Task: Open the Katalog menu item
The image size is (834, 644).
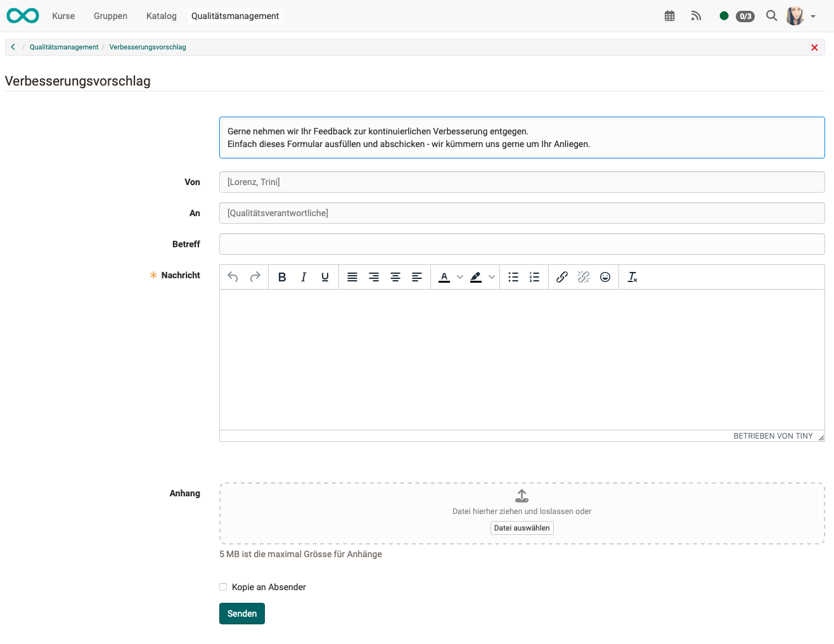Action: click(161, 16)
